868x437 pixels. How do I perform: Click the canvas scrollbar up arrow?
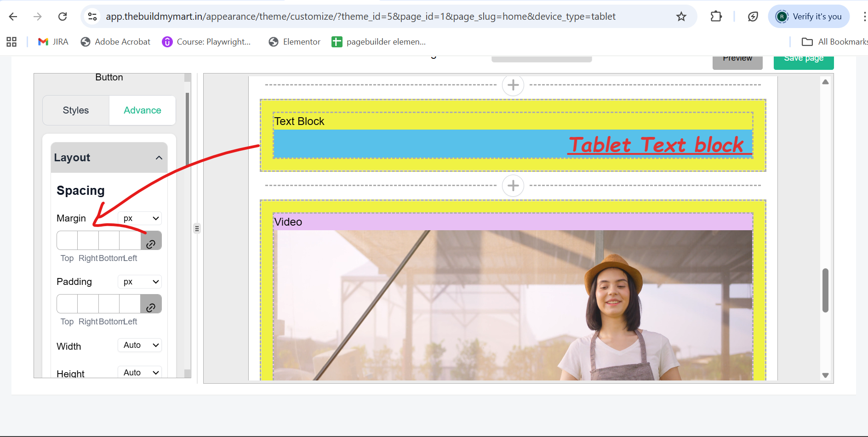pyautogui.click(x=825, y=82)
